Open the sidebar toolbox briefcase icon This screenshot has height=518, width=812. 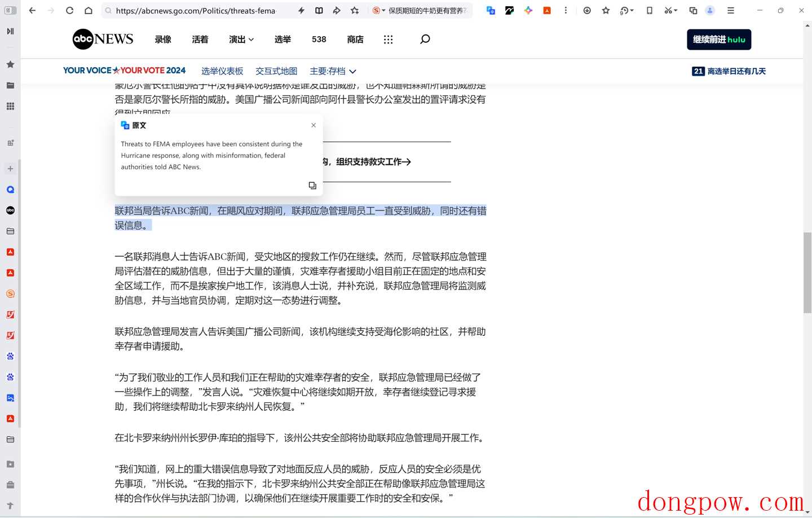10,485
